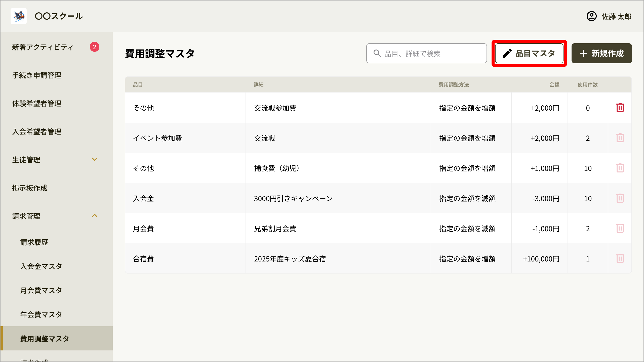Expand the 生徒管理 chevron
This screenshot has height=362, width=644.
point(95,159)
